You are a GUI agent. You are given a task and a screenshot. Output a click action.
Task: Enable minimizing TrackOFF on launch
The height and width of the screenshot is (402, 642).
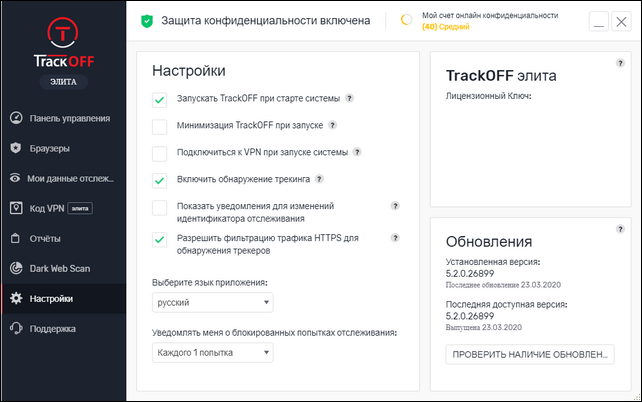[159, 126]
